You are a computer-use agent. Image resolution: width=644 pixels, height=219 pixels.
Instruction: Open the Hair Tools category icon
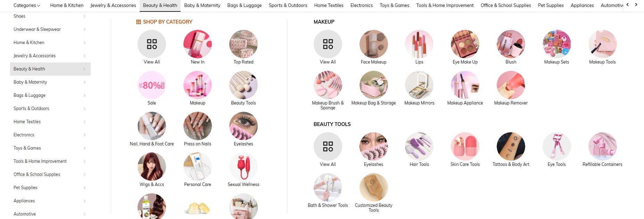point(419,146)
